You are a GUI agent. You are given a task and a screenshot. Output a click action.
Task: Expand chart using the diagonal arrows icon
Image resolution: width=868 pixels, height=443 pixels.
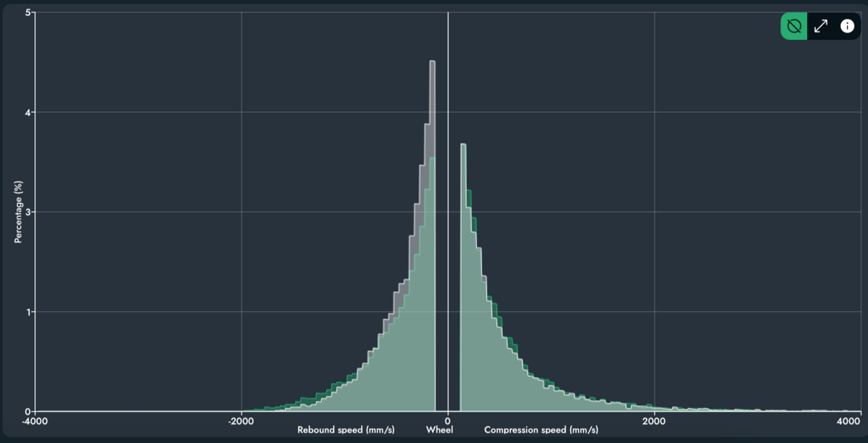820,26
